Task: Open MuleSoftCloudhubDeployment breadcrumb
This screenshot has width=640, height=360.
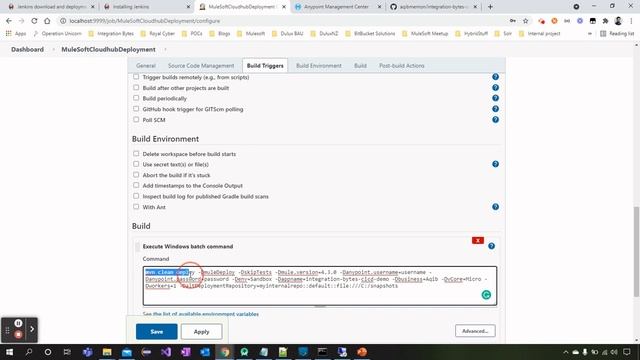Action: tap(108, 49)
